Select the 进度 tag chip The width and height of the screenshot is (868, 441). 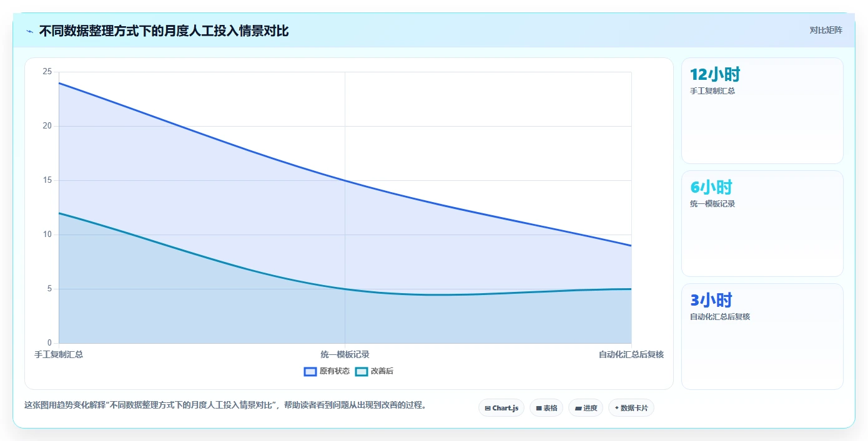coord(586,408)
